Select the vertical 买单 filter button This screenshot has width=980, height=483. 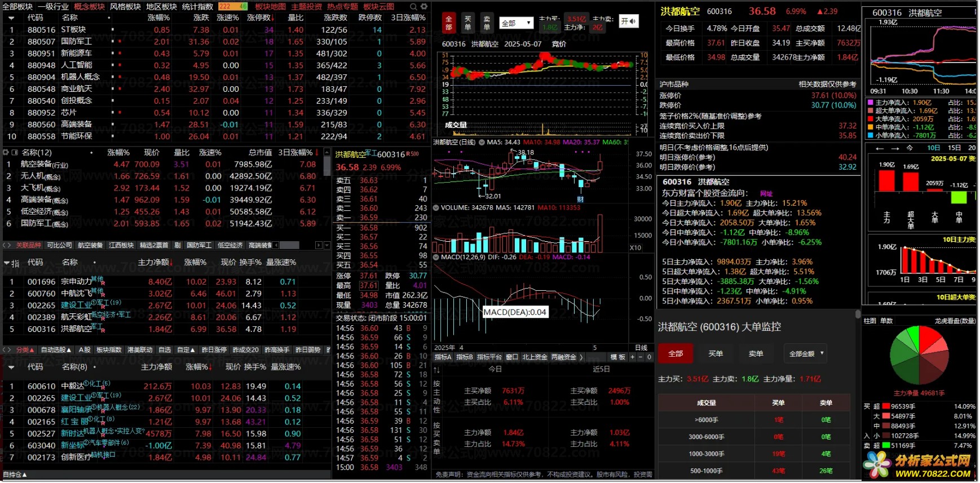467,23
